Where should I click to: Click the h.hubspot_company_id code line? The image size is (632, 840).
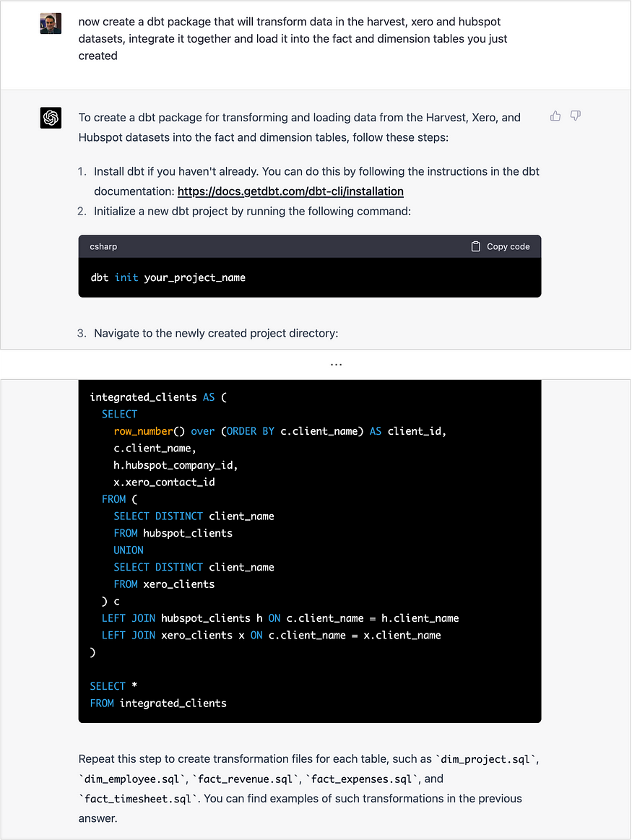coord(176,465)
